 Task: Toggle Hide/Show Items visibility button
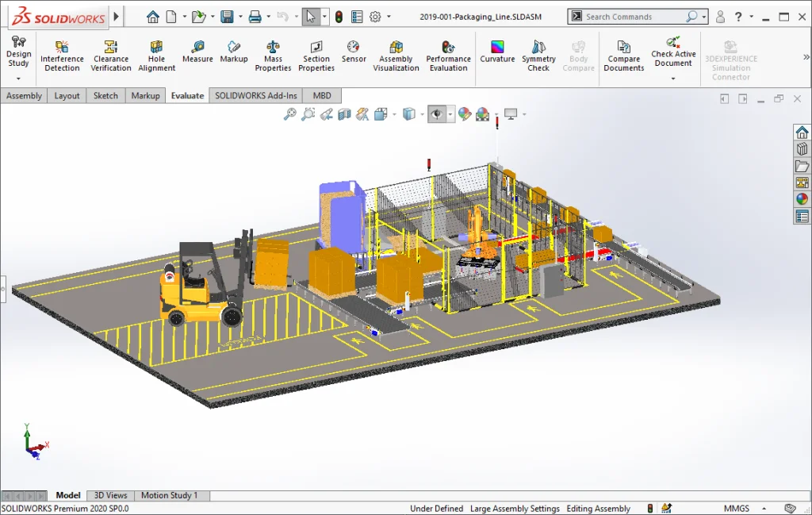[436, 114]
